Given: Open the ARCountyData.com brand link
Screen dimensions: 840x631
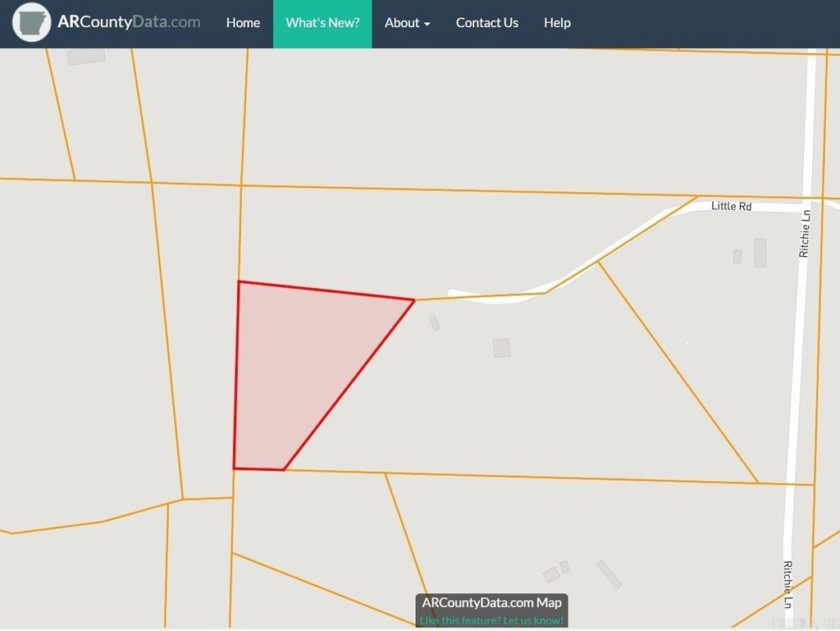Looking at the screenshot, I should [x=129, y=23].
